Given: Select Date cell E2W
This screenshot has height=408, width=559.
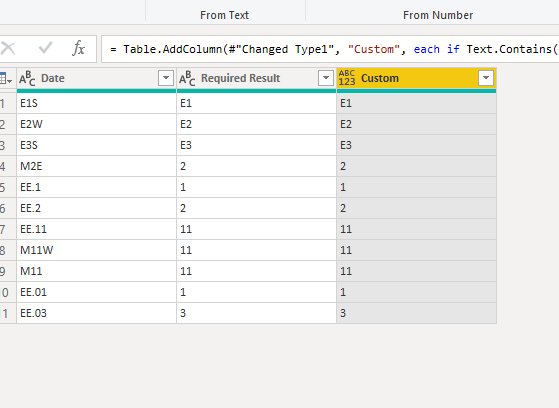Looking at the screenshot, I should pyautogui.click(x=96, y=124).
